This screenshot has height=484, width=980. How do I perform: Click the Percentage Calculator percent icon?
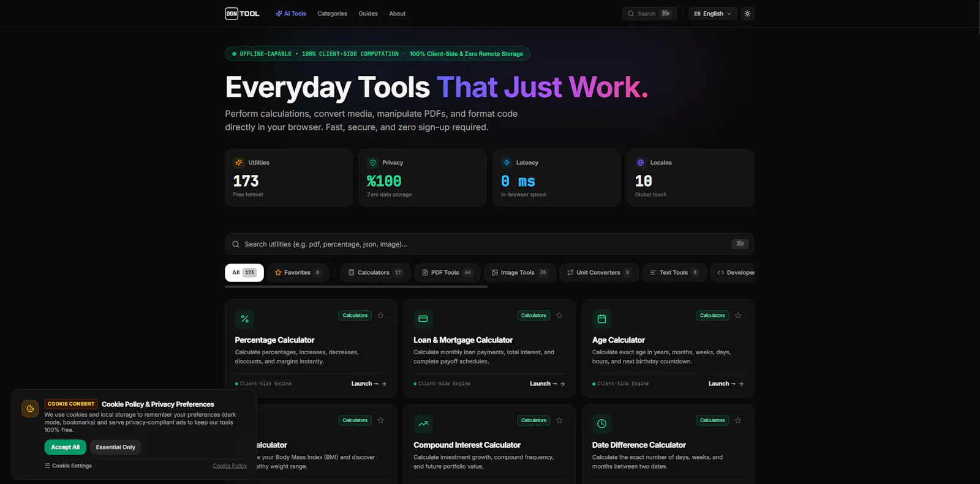244,319
